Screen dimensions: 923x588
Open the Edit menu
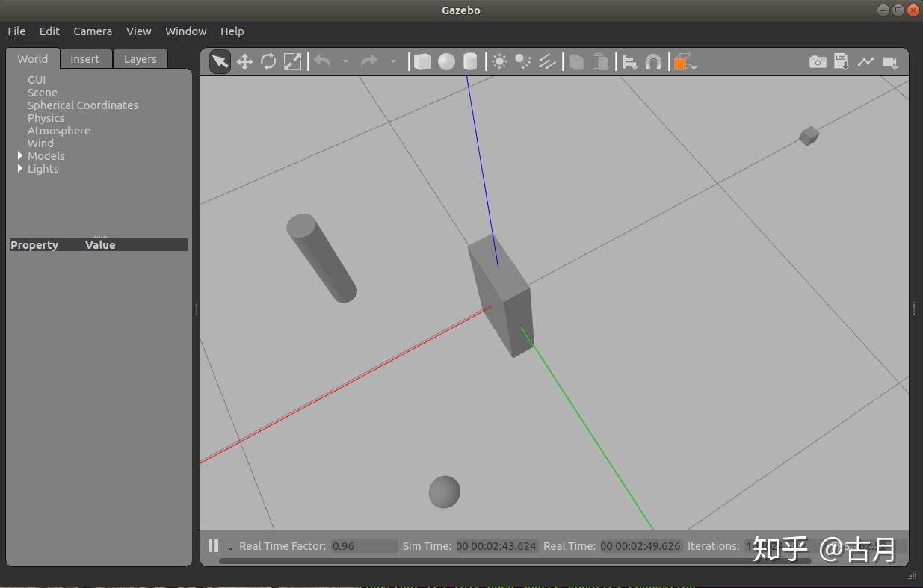[49, 31]
